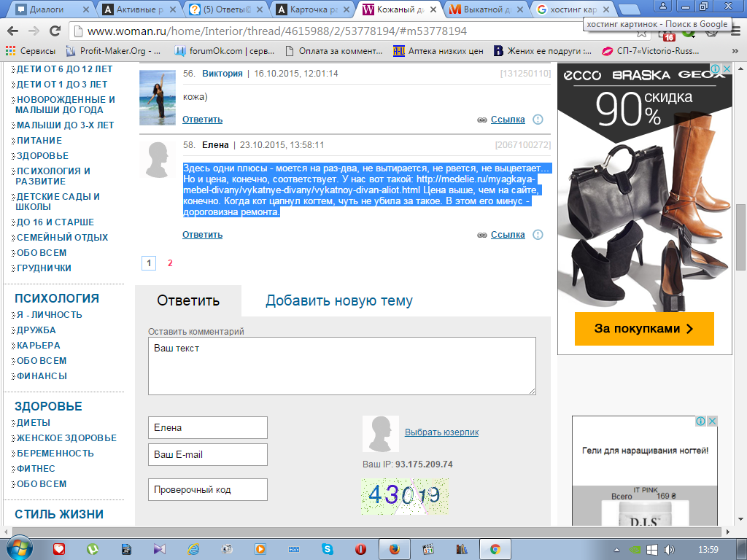Close the хостинг картинок tab

click(606, 9)
